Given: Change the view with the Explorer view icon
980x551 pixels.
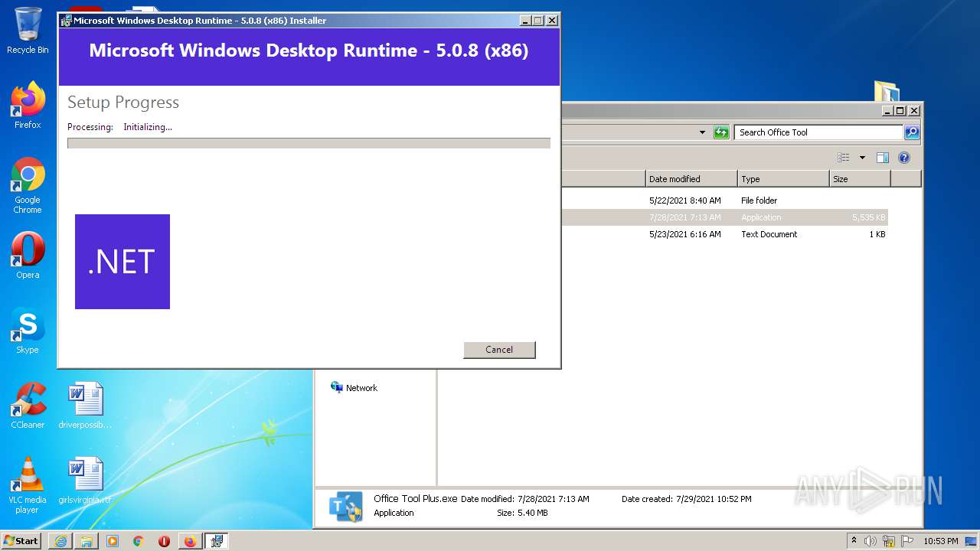Looking at the screenshot, I should click(x=844, y=158).
